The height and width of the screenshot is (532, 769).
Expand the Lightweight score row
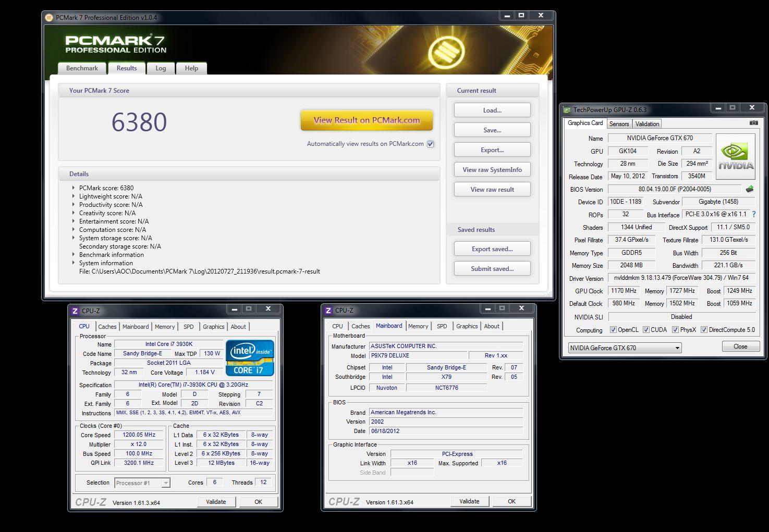(x=73, y=196)
